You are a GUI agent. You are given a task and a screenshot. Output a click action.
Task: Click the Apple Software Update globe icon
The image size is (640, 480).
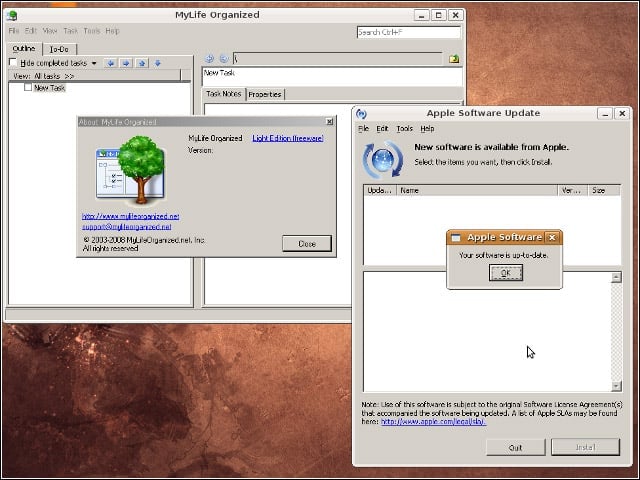383,160
